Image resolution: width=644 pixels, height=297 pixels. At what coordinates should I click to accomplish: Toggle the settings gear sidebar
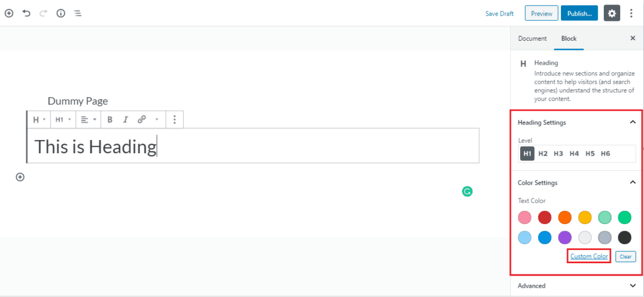(611, 13)
